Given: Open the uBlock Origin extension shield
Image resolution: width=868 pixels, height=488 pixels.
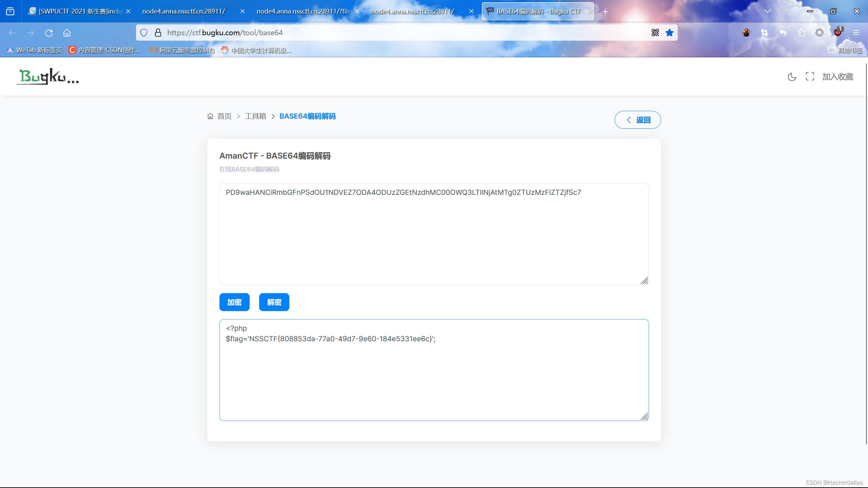Looking at the screenshot, I should click(x=838, y=33).
